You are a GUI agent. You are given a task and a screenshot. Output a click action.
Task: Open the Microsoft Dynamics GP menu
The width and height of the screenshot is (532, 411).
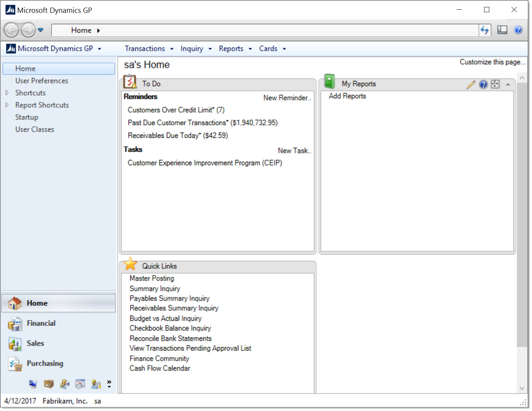pyautogui.click(x=54, y=49)
